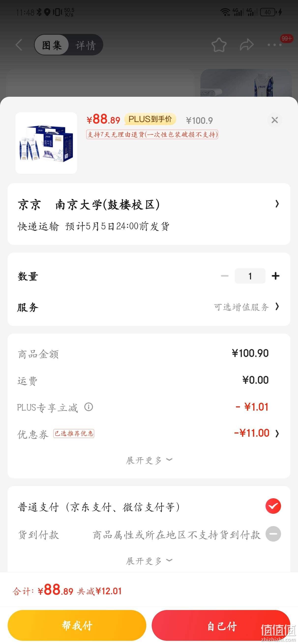The width and height of the screenshot is (298, 644).
Task: Open the three-dots more menu
Action: (x=275, y=45)
